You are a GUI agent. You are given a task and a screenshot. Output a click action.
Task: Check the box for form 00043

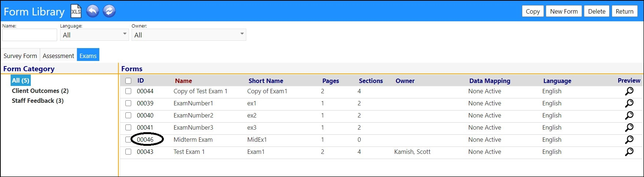pyautogui.click(x=128, y=152)
